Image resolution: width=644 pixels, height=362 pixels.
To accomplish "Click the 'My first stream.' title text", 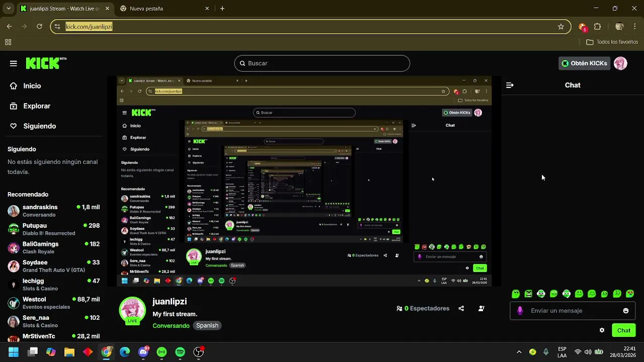I will [175, 314].
